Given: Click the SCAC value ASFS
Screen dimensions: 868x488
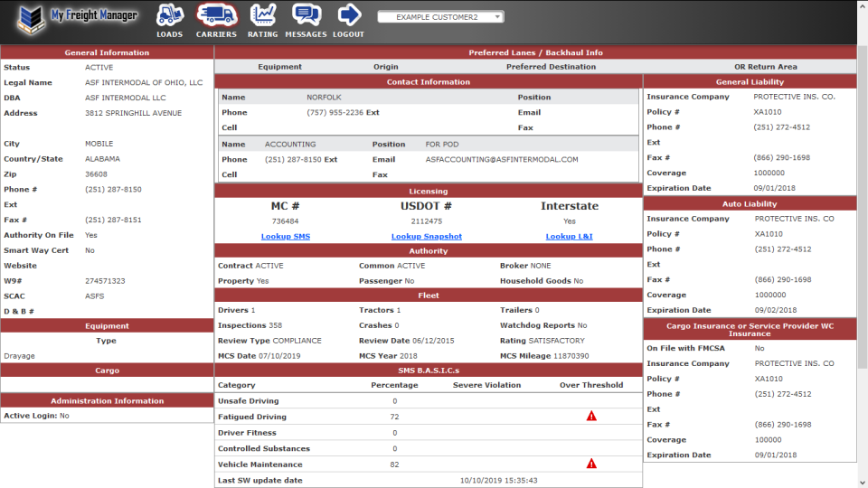Looking at the screenshot, I should pos(95,296).
